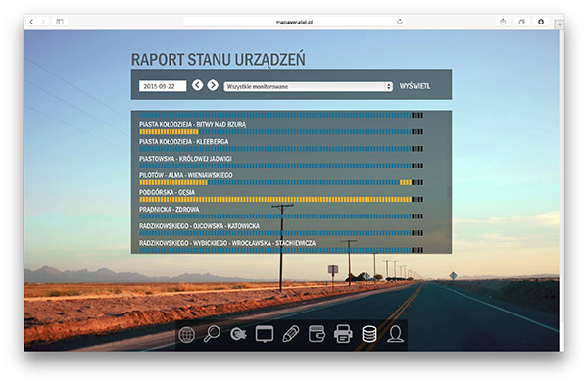This screenshot has width=588, height=385.
Task: Open browser downloads icon
Action: [x=541, y=22]
